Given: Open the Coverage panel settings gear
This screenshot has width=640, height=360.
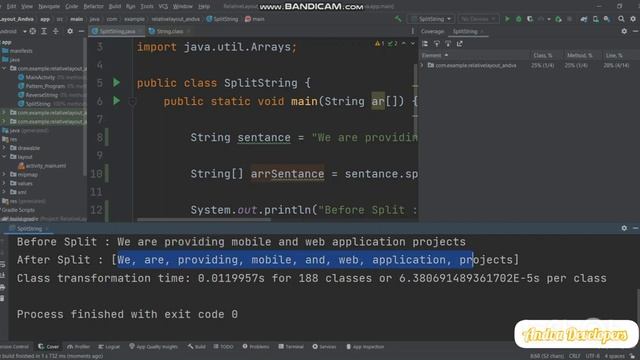Looking at the screenshot, I should click(x=624, y=31).
